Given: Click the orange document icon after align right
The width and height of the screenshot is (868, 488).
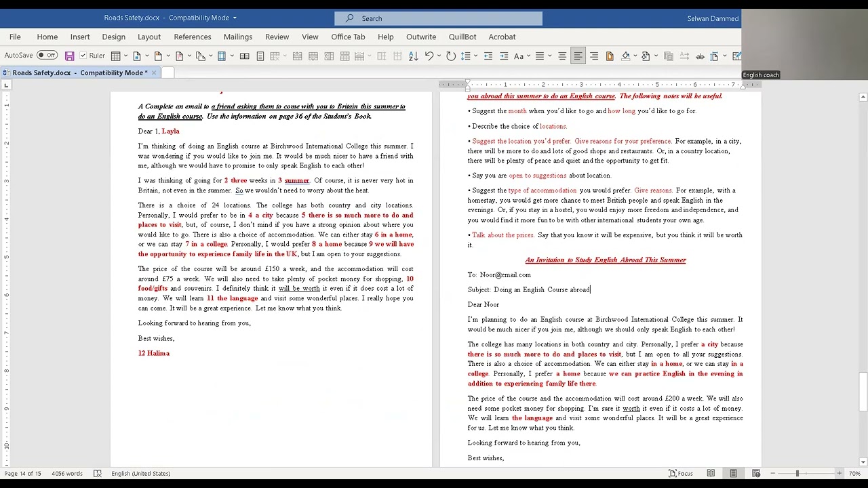Looking at the screenshot, I should (x=609, y=56).
